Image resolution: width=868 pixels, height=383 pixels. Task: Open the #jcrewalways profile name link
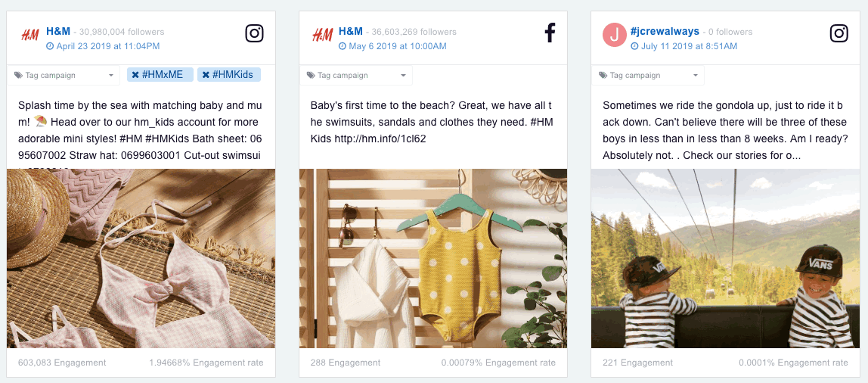[x=665, y=32]
